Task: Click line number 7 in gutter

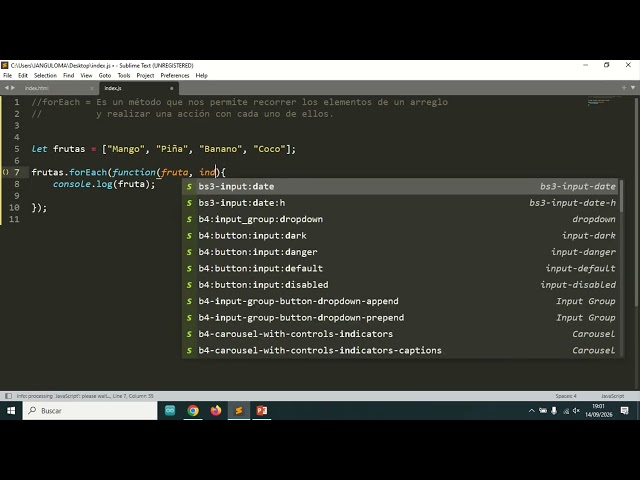Action: [17, 172]
